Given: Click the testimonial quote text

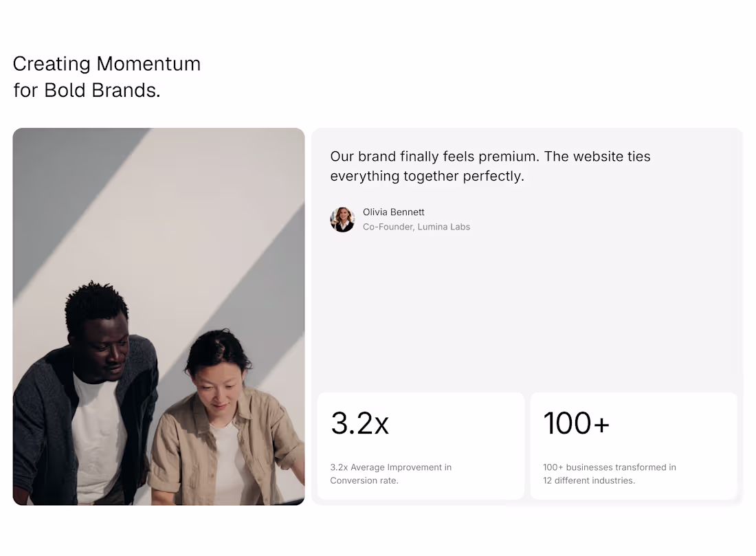Looking at the screenshot, I should coord(490,166).
